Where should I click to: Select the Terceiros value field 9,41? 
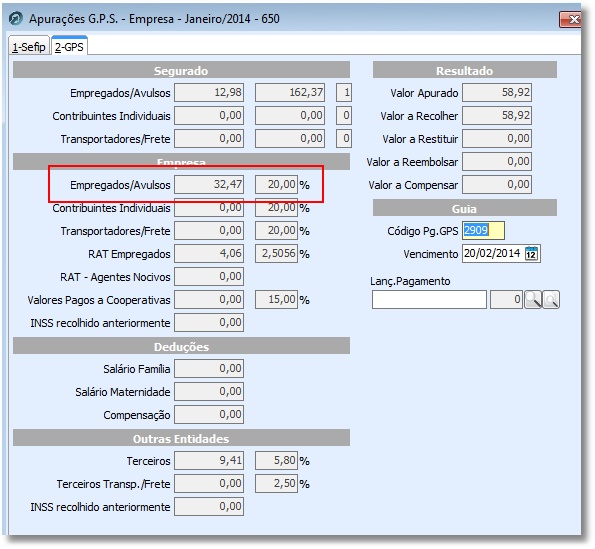pyautogui.click(x=209, y=461)
